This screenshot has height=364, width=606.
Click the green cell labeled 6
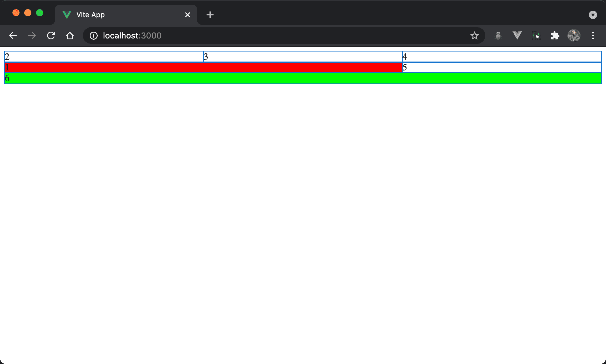303,78
